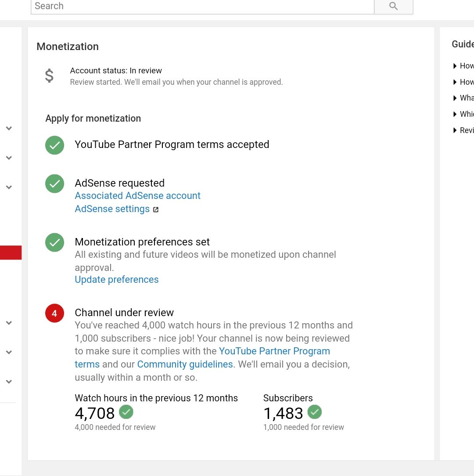Image resolution: width=474 pixels, height=476 pixels.
Task: Click the '4,000 needed for review' note
Action: click(x=115, y=427)
